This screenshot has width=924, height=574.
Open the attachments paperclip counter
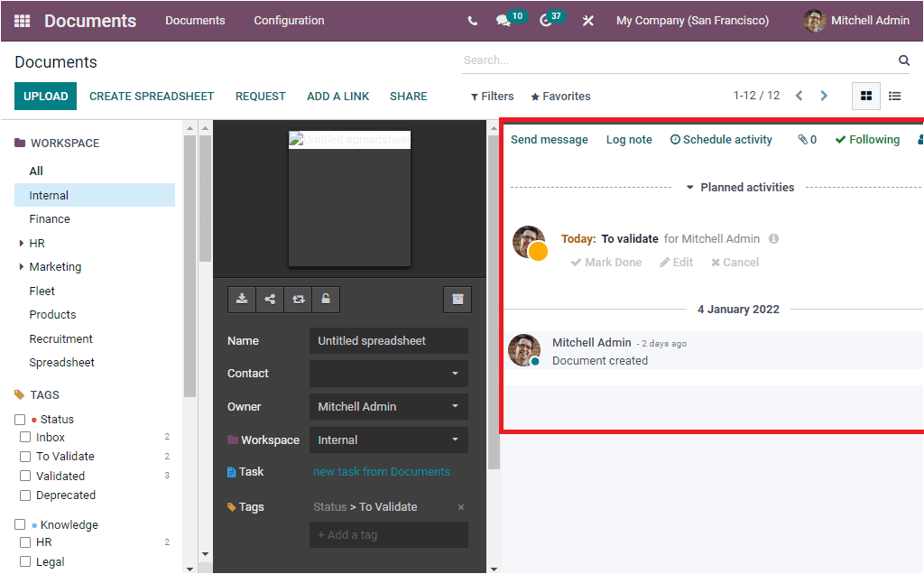click(808, 140)
